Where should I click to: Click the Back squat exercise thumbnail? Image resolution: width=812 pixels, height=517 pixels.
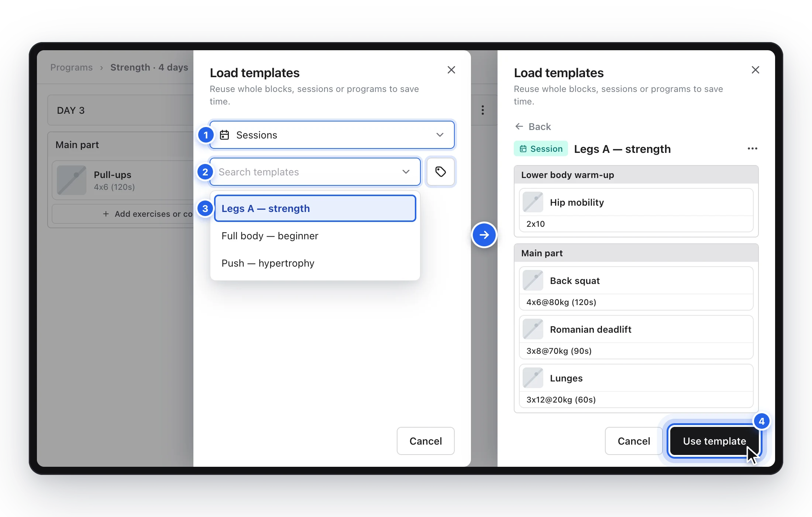point(533,280)
